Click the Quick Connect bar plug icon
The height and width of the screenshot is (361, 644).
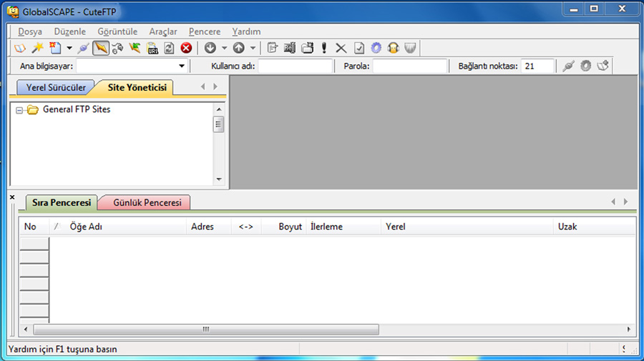[x=568, y=66]
